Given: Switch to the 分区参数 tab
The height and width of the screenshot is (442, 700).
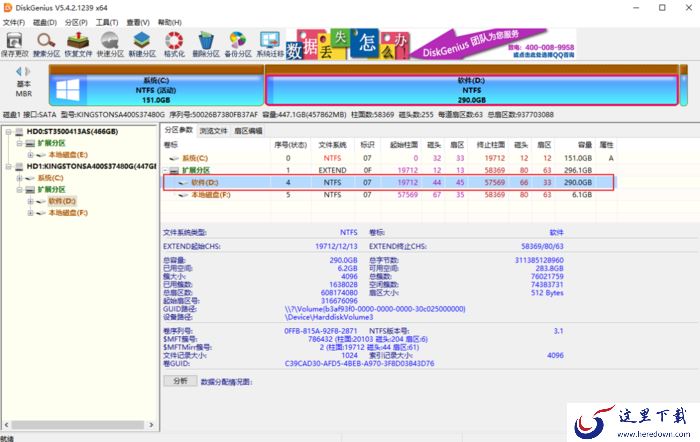Looking at the screenshot, I should coord(178,130).
